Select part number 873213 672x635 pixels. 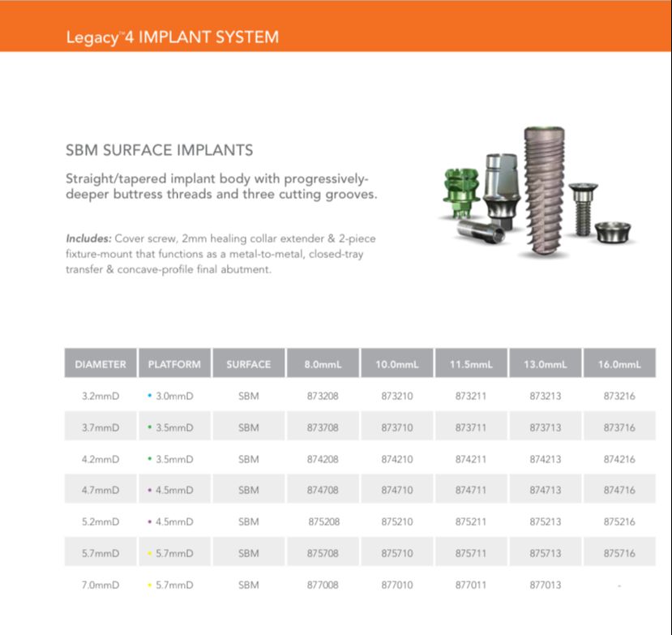click(546, 396)
